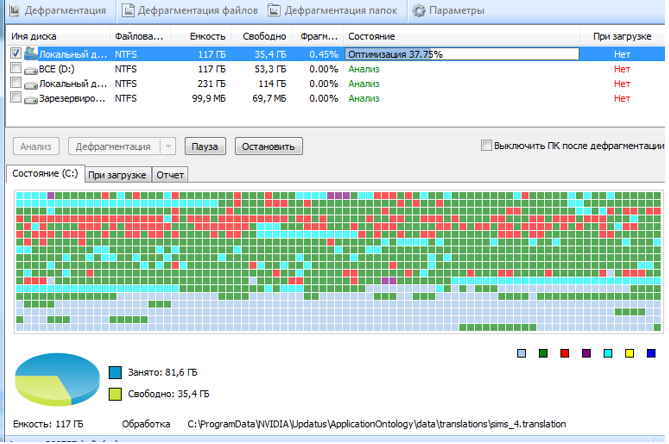Enable Выключить ПК после дефрагментации

pos(486,145)
